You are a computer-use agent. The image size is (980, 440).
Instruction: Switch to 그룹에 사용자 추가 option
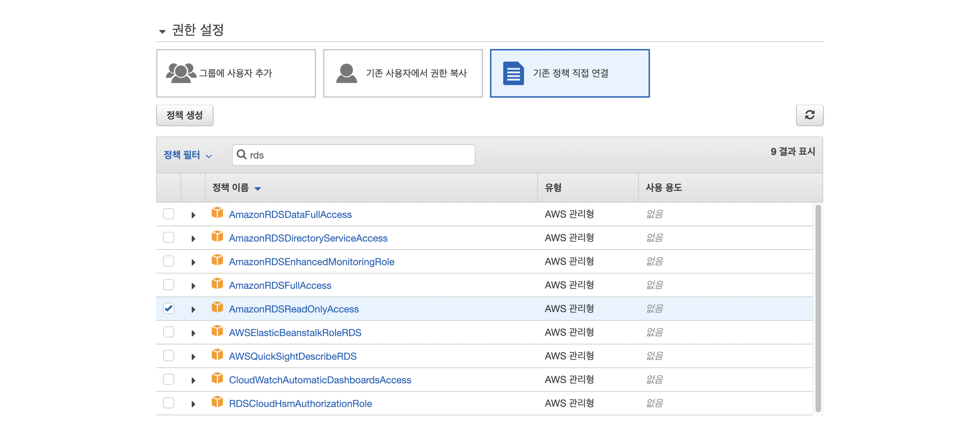click(x=236, y=73)
